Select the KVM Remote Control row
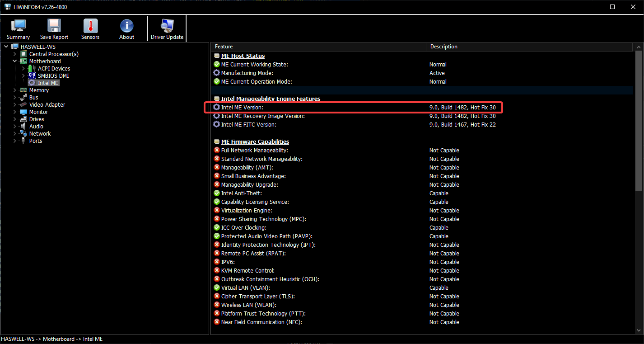This screenshot has width=644, height=344. click(x=422, y=270)
